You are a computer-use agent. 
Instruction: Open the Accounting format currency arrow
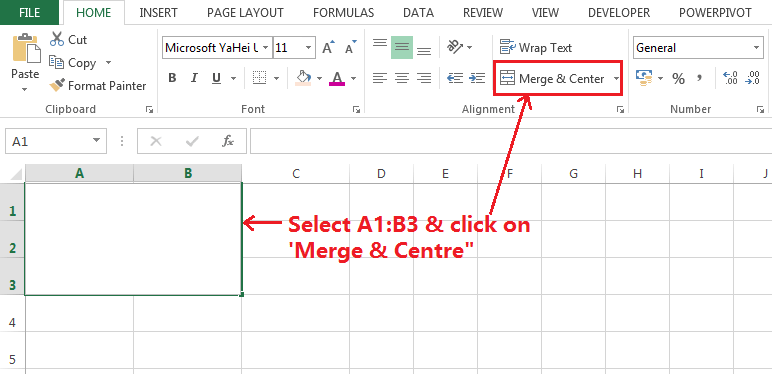coord(660,78)
